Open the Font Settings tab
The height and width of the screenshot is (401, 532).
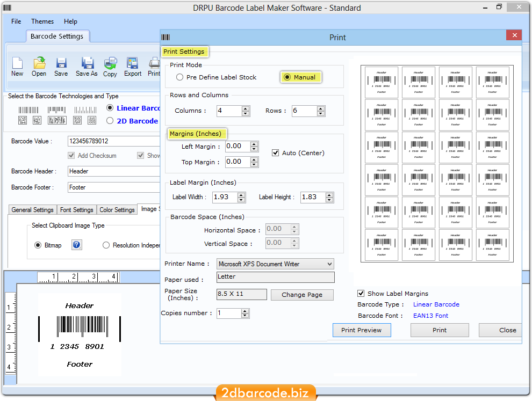tap(77, 210)
